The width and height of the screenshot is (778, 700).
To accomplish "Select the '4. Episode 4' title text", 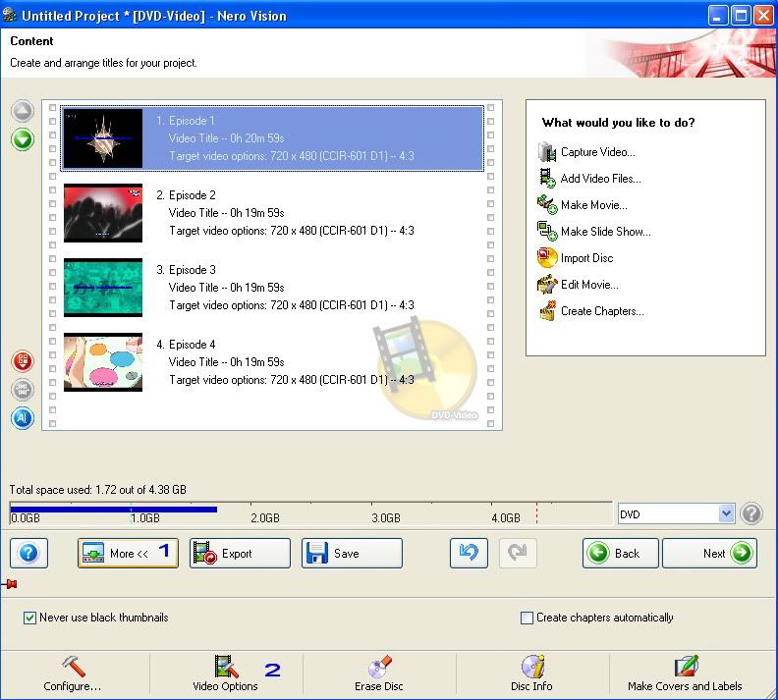I will pos(186,345).
